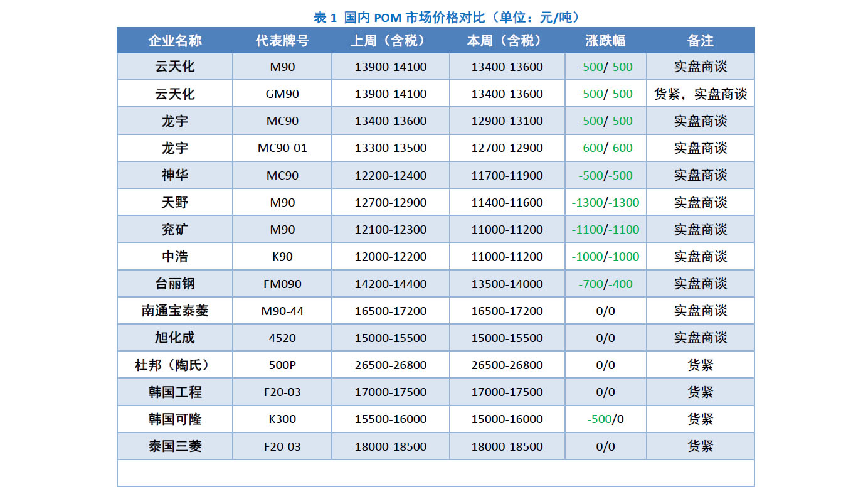Click this week's price 11400-11600
The image size is (868, 489).
507,203
